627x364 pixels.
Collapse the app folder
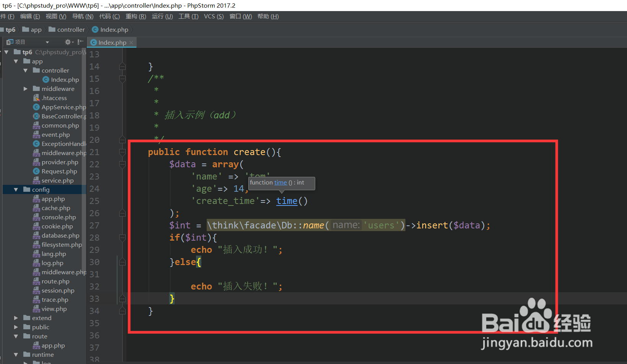16,61
